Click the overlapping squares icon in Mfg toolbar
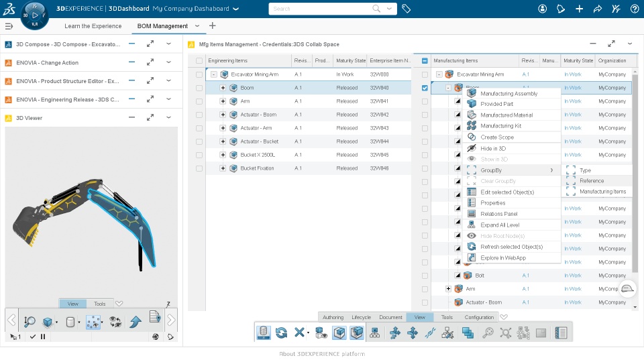Viewport: 644px width, 362px height. click(x=468, y=333)
